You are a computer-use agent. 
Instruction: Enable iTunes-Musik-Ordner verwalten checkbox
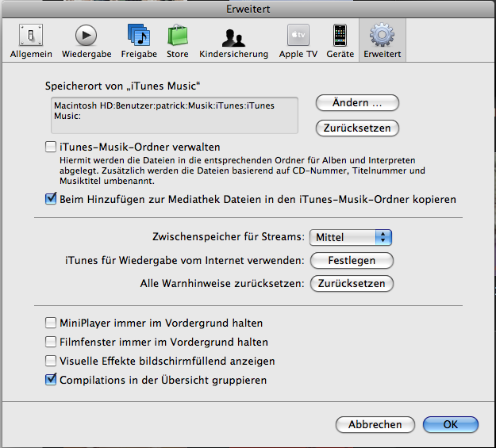coord(51,147)
